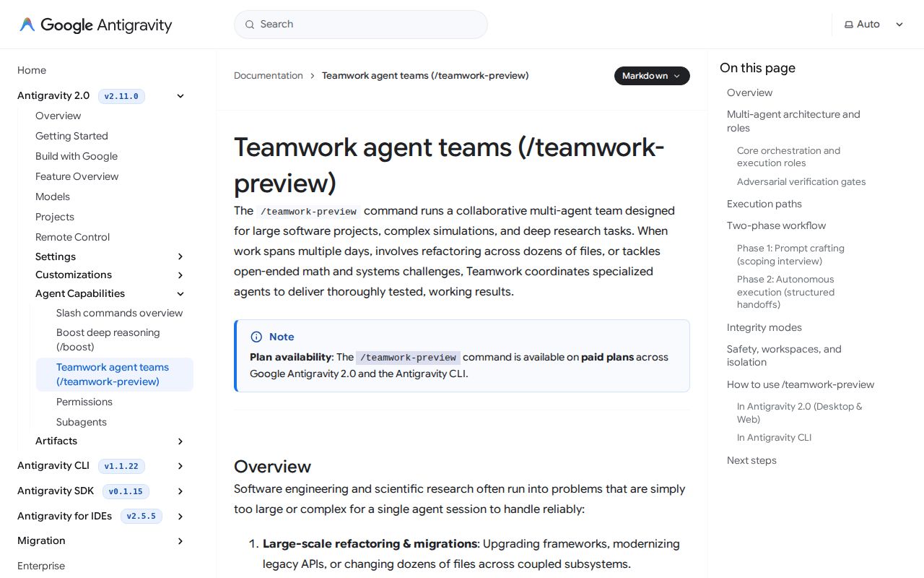Expand the Customizations section chevron

[180, 275]
